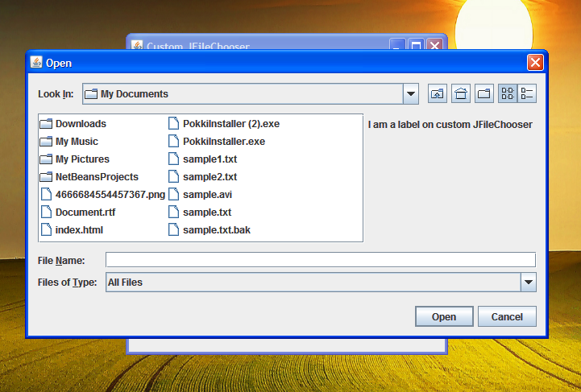Click the Look In label

tap(56, 94)
